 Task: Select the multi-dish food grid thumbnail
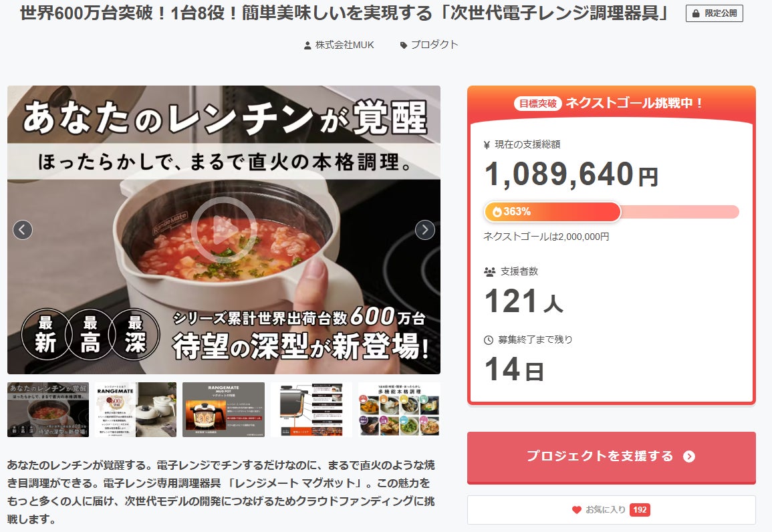click(399, 410)
